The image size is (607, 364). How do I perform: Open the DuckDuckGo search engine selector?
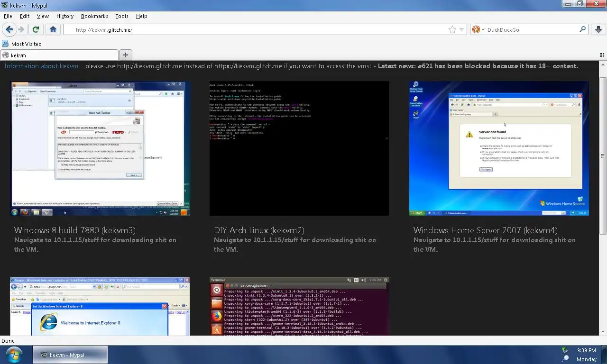(x=478, y=29)
